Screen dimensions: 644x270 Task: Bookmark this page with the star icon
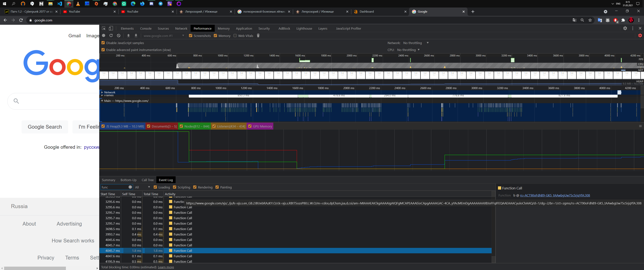pyautogui.click(x=590, y=20)
